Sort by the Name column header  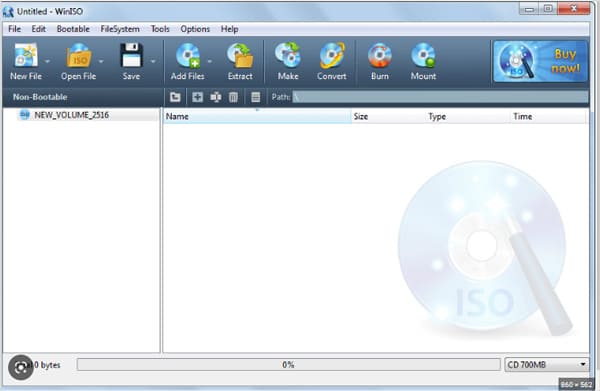coord(257,116)
